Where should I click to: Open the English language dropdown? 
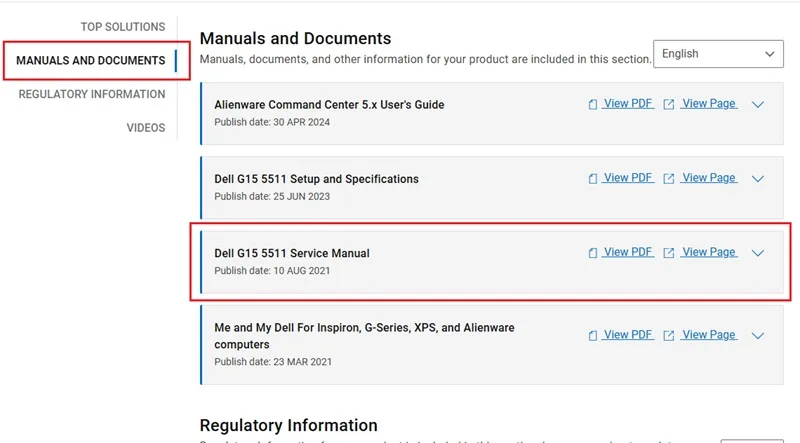click(x=718, y=54)
